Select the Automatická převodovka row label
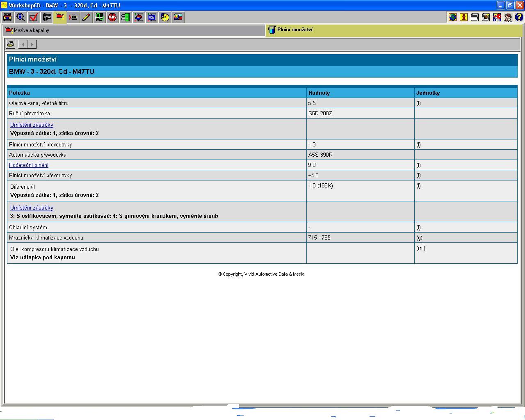This screenshot has width=525, height=420. coord(38,155)
